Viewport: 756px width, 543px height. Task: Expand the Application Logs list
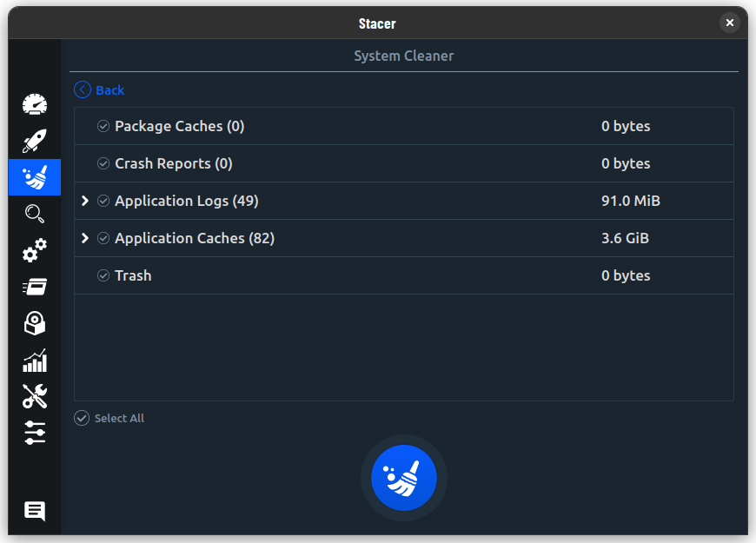85,201
